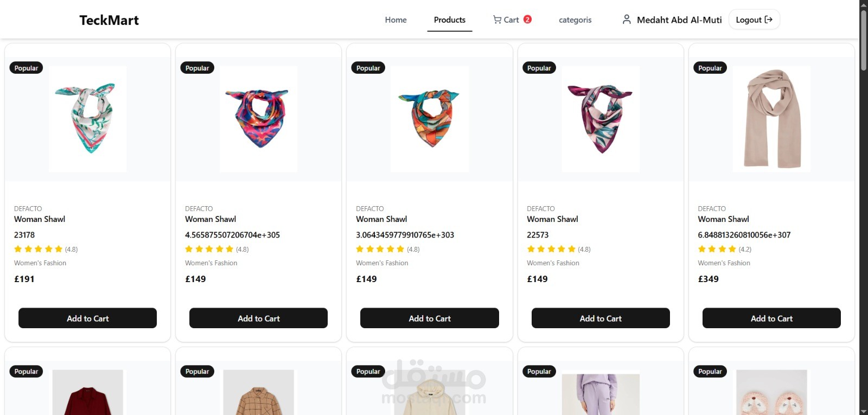Open the red shirt product thumbnail
868x415 pixels.
coord(87,393)
